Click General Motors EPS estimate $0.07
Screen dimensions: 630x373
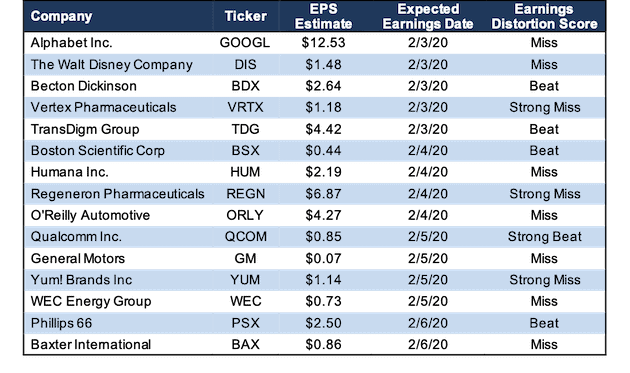pyautogui.click(x=323, y=258)
